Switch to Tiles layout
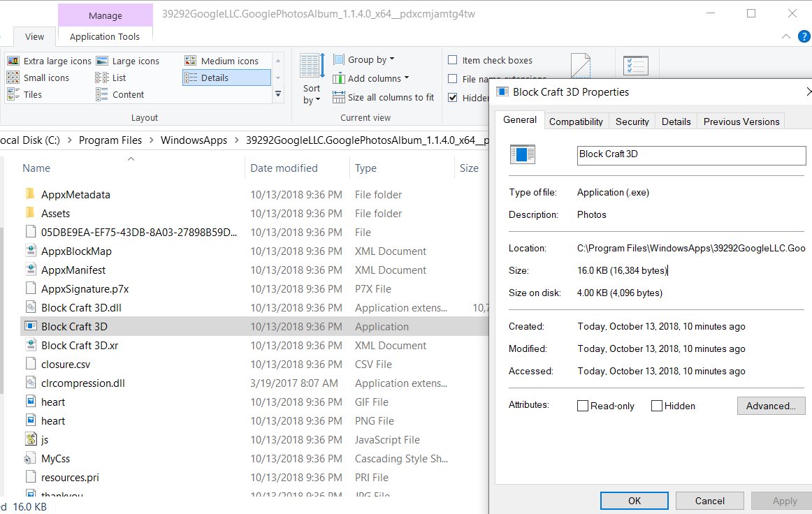 pyautogui.click(x=25, y=94)
